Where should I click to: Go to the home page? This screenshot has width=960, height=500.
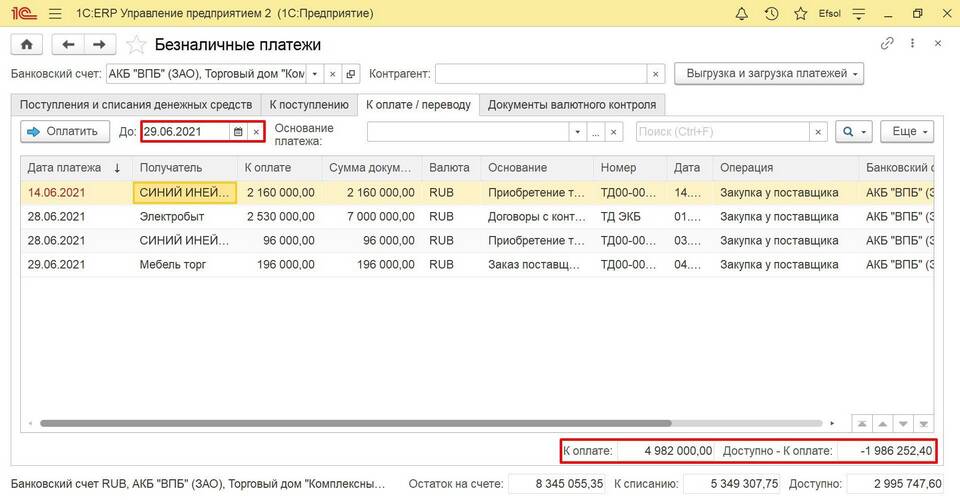pyautogui.click(x=26, y=45)
